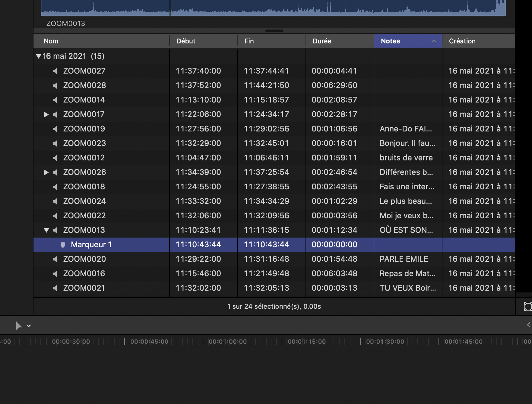Click the audio icon of ZOOM0019
This screenshot has width=532, height=404.
55,129
